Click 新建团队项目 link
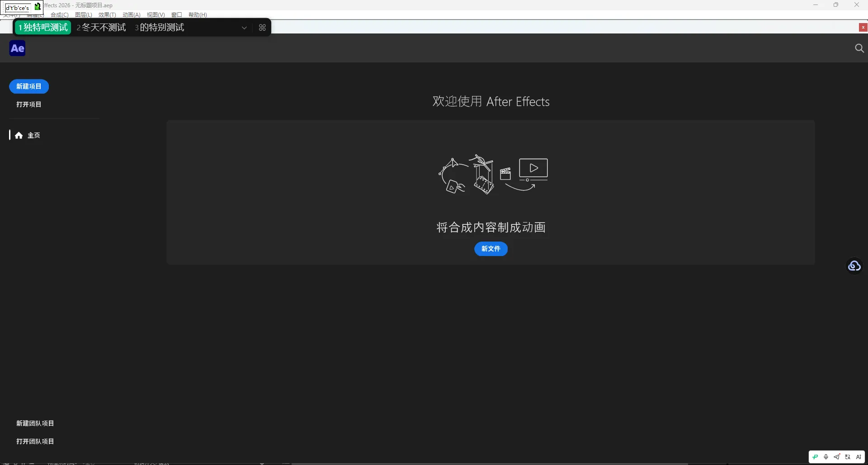The image size is (868, 465). tap(35, 423)
